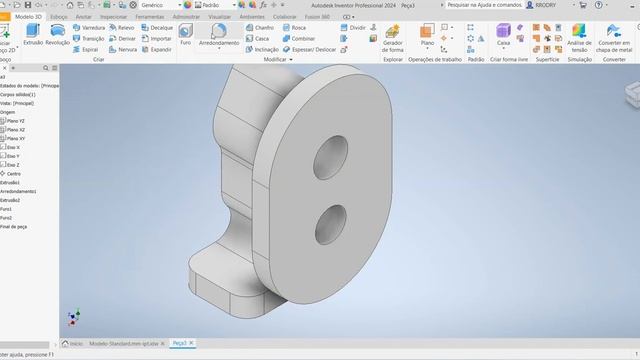The height and width of the screenshot is (360, 640).
Task: Select the Espiral coil tool
Action: 85,49
